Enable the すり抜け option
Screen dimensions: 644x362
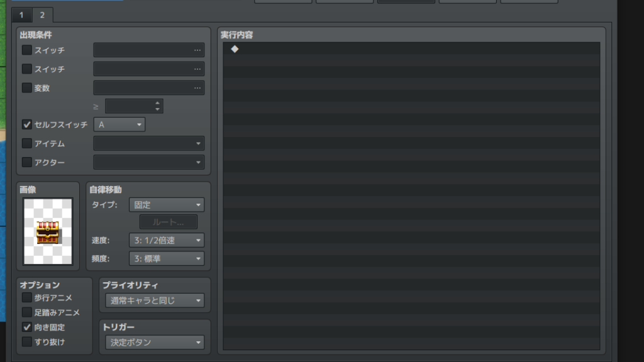tap(26, 342)
